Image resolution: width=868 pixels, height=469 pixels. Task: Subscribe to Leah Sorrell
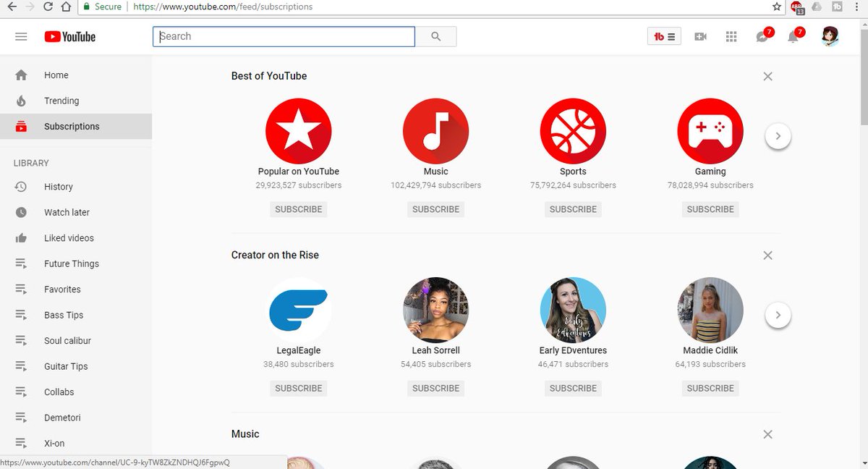tap(435, 388)
